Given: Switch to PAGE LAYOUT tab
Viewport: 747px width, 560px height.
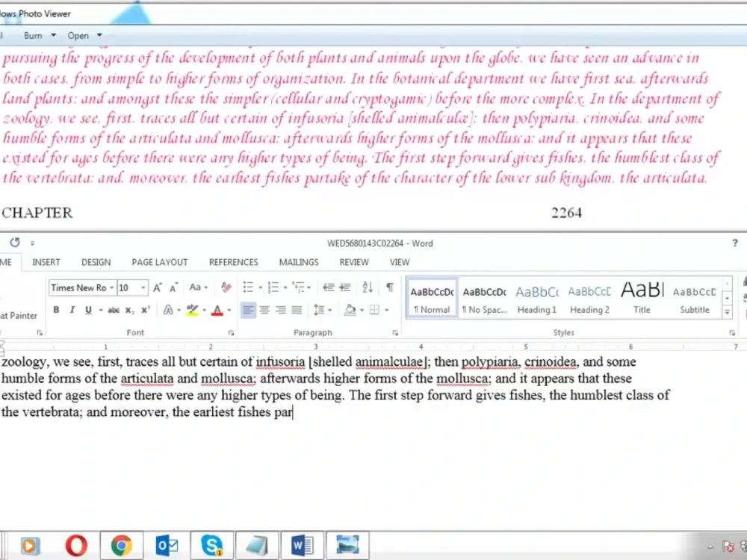Looking at the screenshot, I should [x=160, y=262].
